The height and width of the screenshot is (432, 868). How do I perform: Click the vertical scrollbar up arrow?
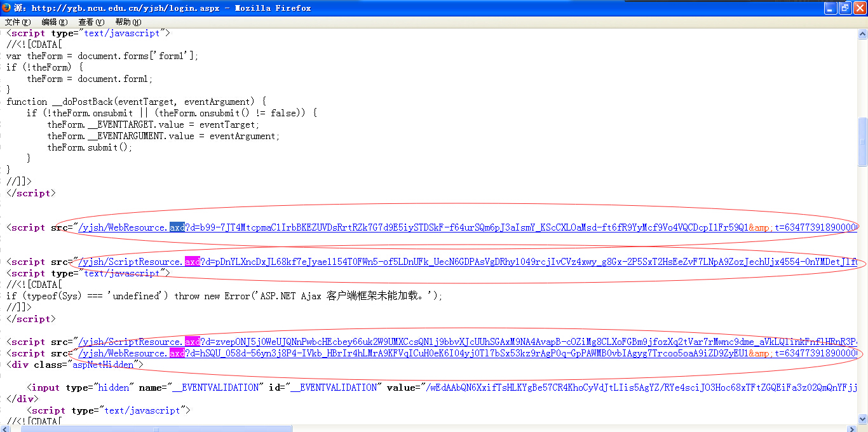[863, 34]
